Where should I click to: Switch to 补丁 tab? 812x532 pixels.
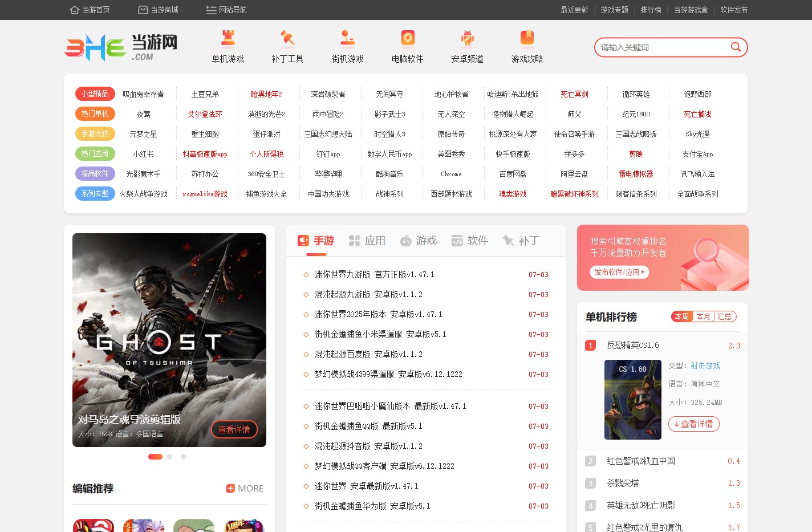(521, 241)
